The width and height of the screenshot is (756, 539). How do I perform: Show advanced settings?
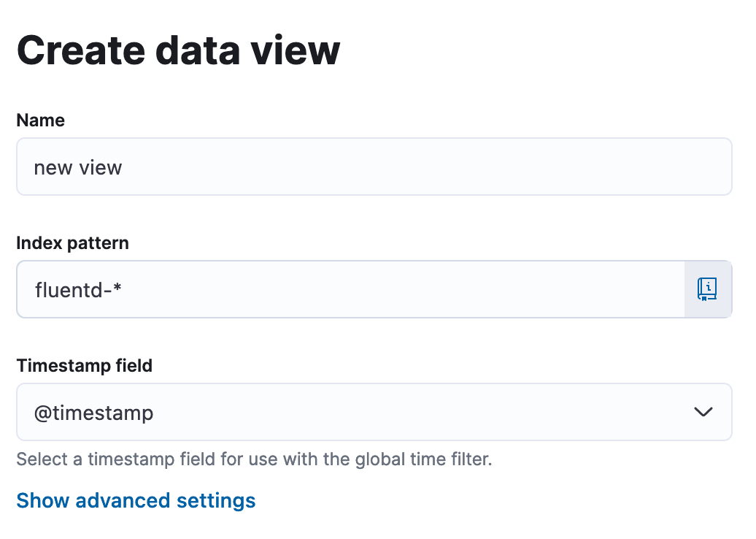pos(136,500)
